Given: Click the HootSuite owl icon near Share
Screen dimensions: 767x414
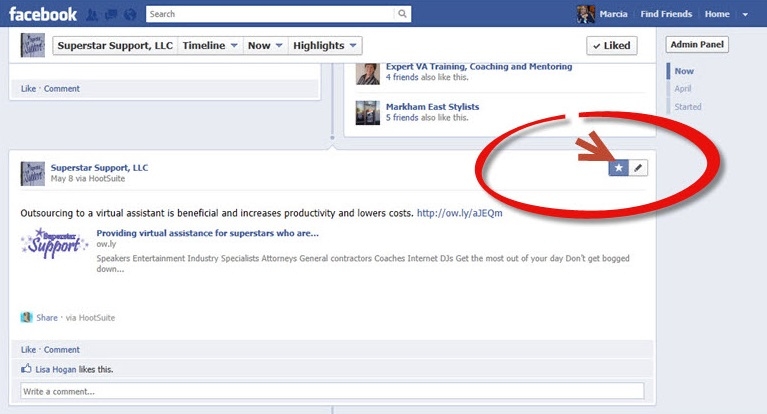Looking at the screenshot, I should click(26, 317).
